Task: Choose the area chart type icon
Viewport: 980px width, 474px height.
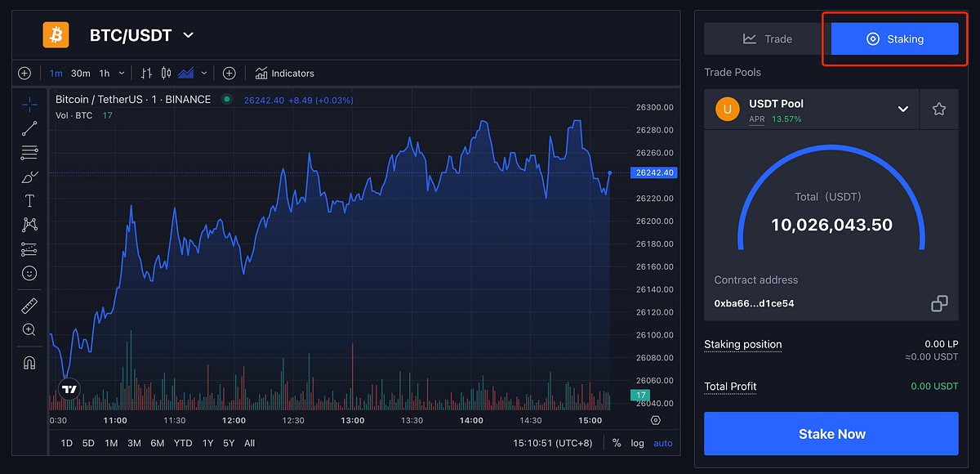Action: (186, 73)
